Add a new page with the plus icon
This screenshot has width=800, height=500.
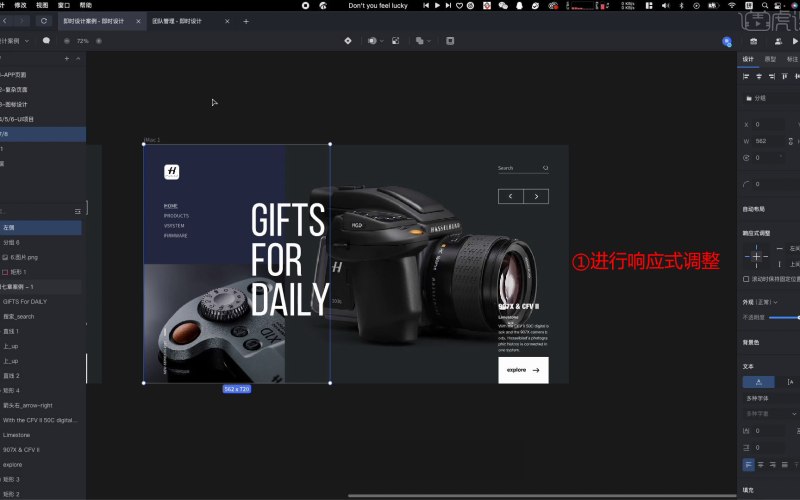coord(67,59)
